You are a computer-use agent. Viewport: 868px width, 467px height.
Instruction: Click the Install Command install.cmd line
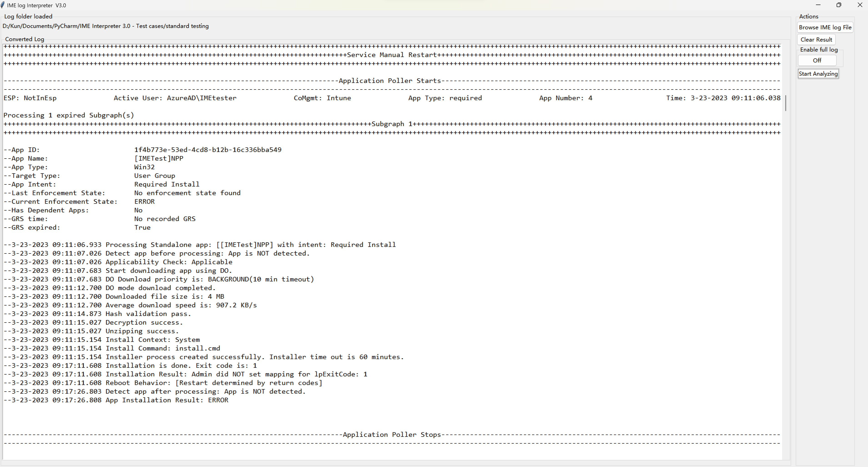[x=112, y=348]
